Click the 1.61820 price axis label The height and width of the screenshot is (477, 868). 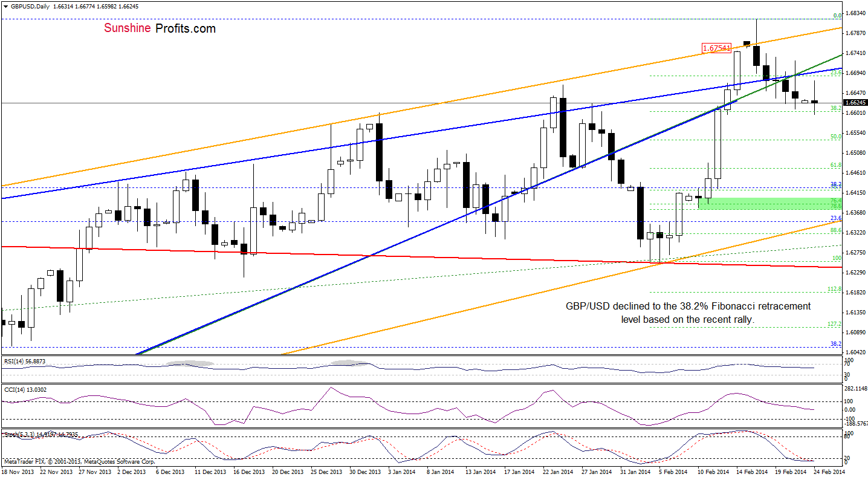(x=856, y=292)
